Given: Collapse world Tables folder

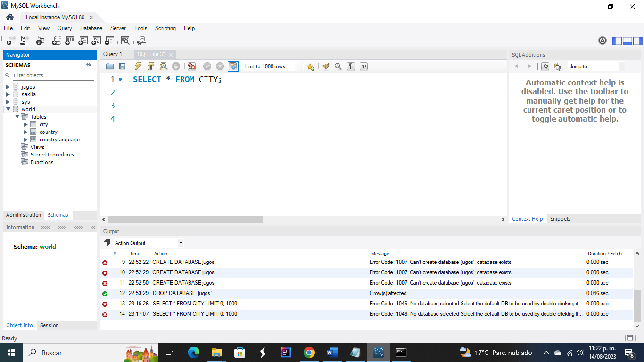Looking at the screenshot, I should point(17,117).
